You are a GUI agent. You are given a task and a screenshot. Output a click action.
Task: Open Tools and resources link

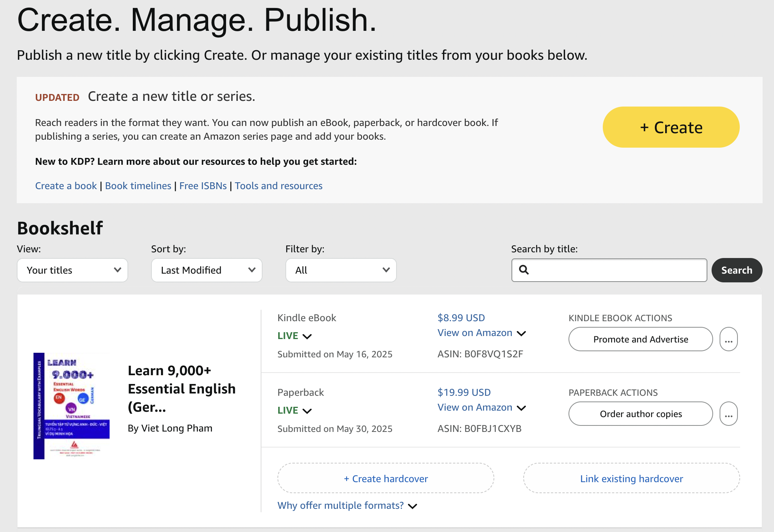point(279,186)
